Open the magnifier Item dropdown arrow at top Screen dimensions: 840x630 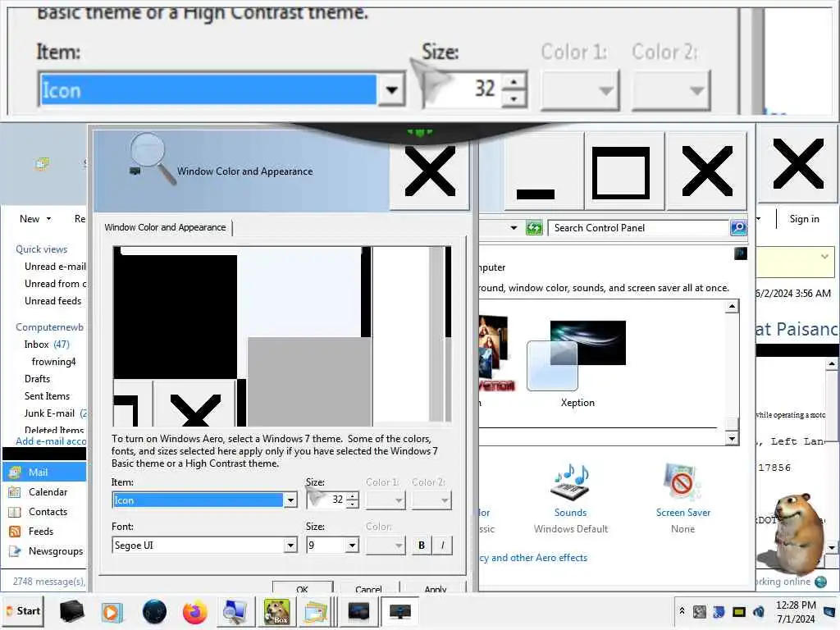pyautogui.click(x=391, y=89)
